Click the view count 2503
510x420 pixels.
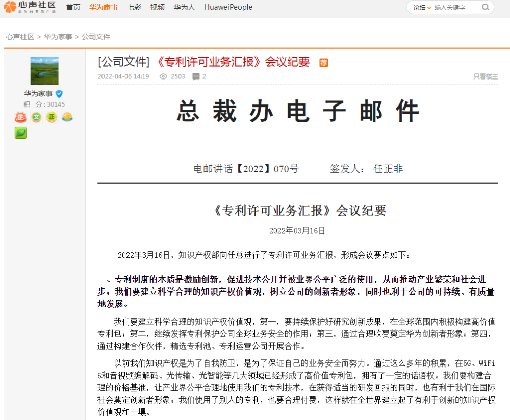177,77
